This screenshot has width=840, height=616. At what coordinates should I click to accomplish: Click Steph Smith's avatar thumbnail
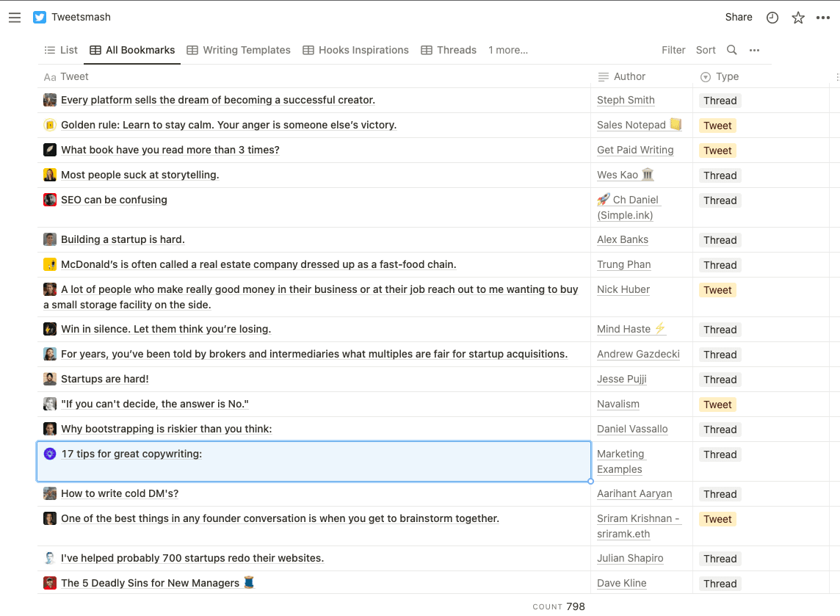click(x=49, y=99)
